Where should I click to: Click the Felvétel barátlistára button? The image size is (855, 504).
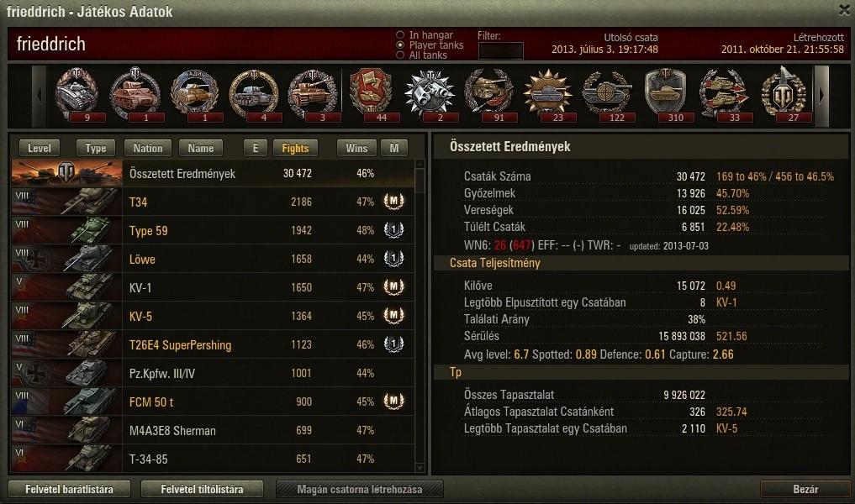pyautogui.click(x=69, y=489)
